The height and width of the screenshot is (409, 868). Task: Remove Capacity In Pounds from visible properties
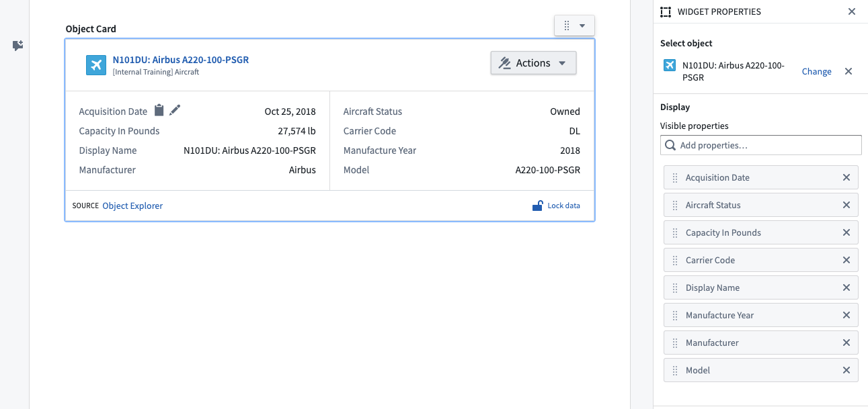[x=846, y=232]
